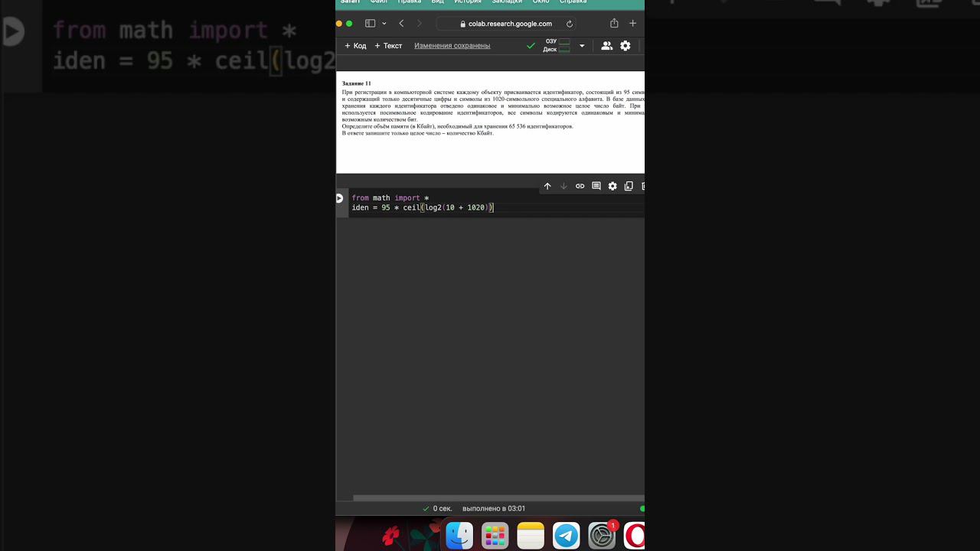Open Opera from the Dock

click(635, 536)
